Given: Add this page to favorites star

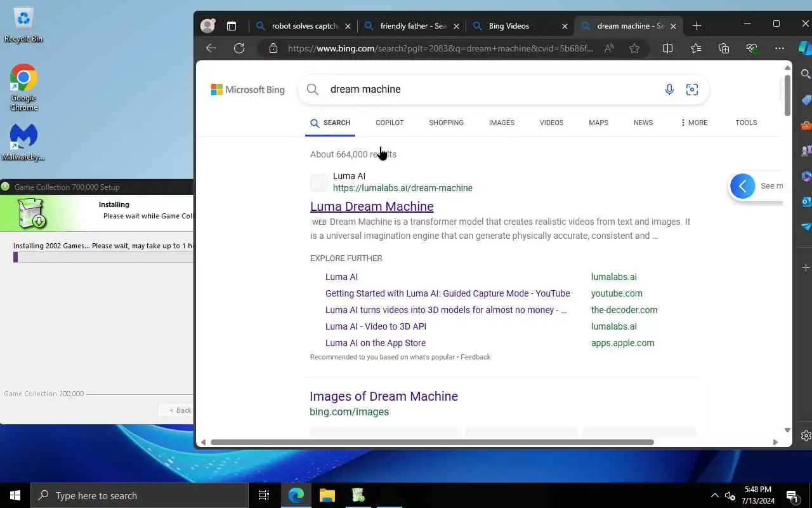Looking at the screenshot, I should pyautogui.click(x=634, y=48).
